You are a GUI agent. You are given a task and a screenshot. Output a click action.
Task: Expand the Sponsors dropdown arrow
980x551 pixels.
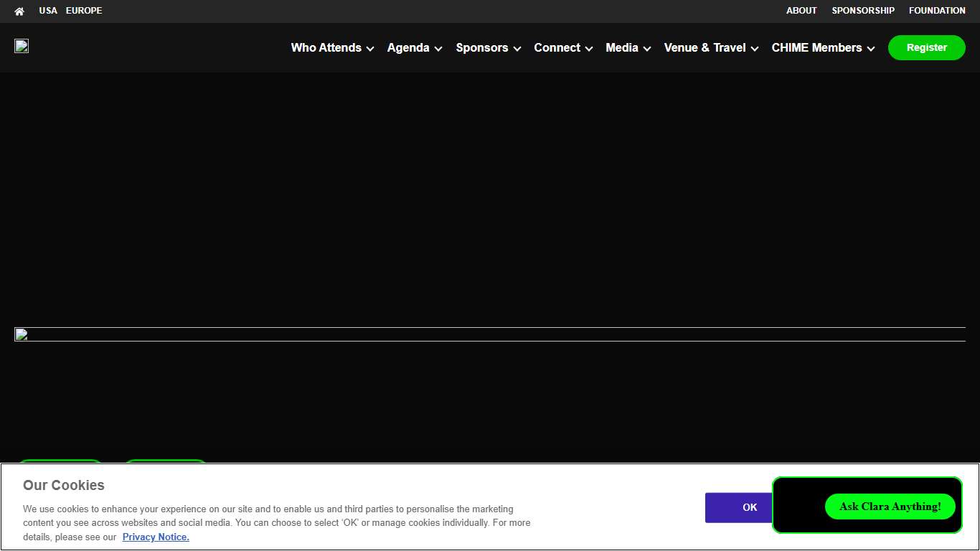pyautogui.click(x=517, y=49)
